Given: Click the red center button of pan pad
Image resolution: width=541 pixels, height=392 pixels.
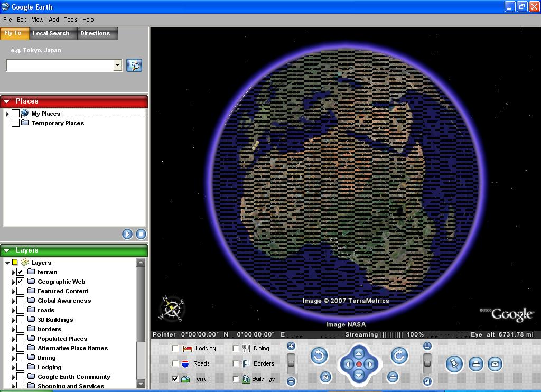Looking at the screenshot, I should pyautogui.click(x=359, y=365).
